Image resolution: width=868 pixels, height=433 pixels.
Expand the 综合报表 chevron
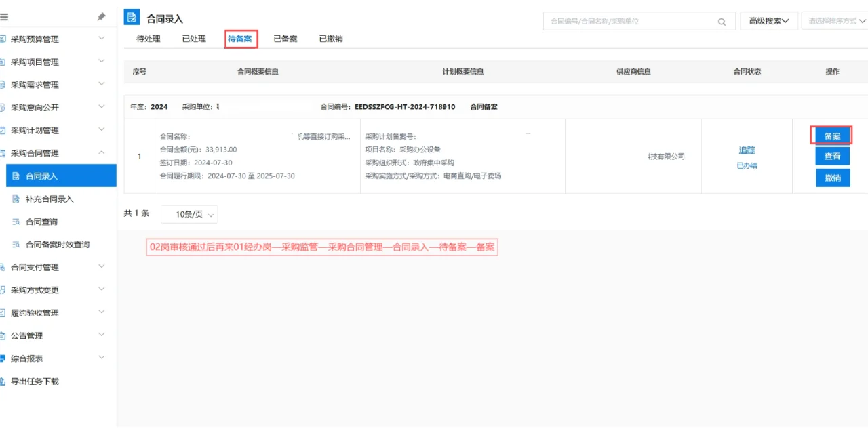click(102, 358)
